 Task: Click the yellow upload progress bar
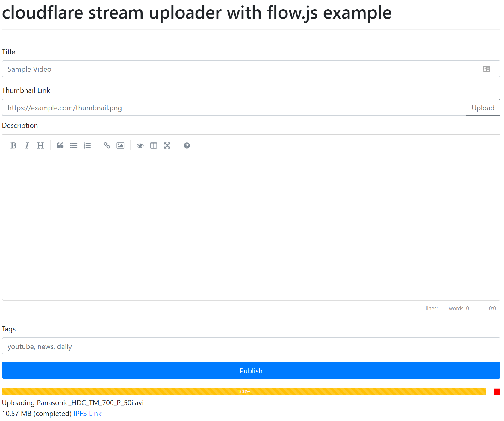click(244, 391)
